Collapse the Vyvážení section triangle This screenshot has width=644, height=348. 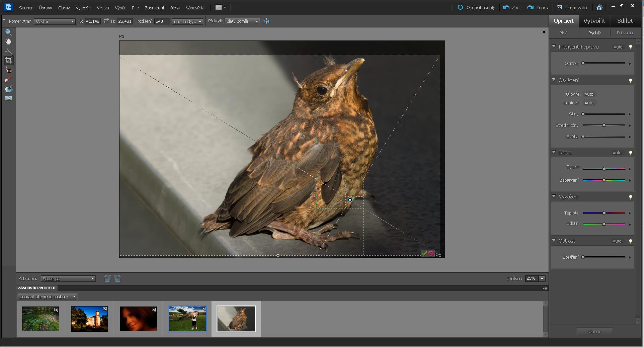click(554, 196)
